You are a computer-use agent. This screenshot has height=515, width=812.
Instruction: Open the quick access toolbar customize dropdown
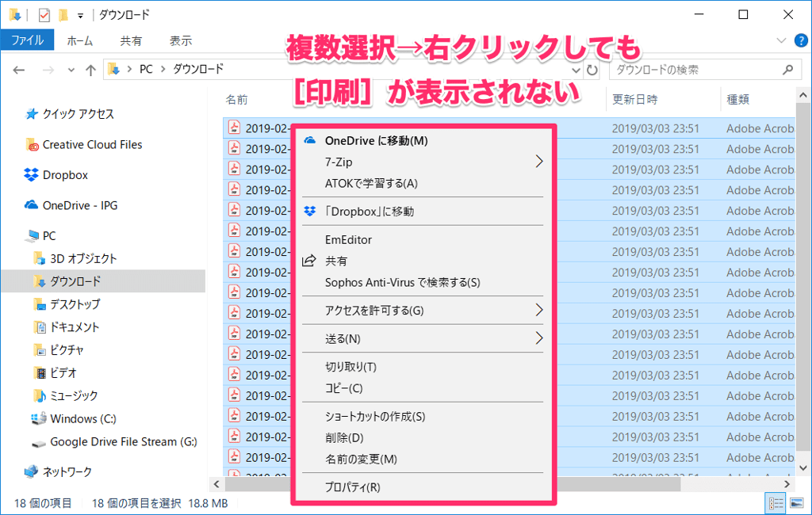click(x=80, y=16)
